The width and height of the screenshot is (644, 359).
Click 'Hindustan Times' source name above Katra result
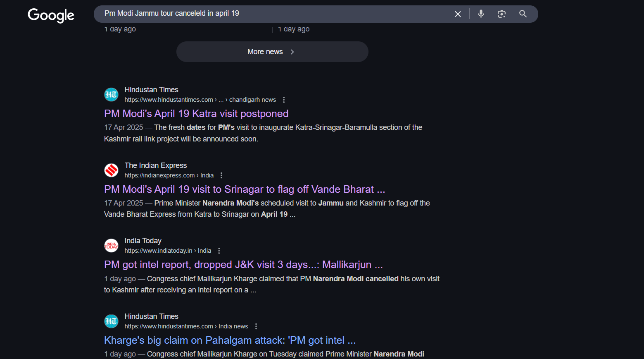[152, 90]
